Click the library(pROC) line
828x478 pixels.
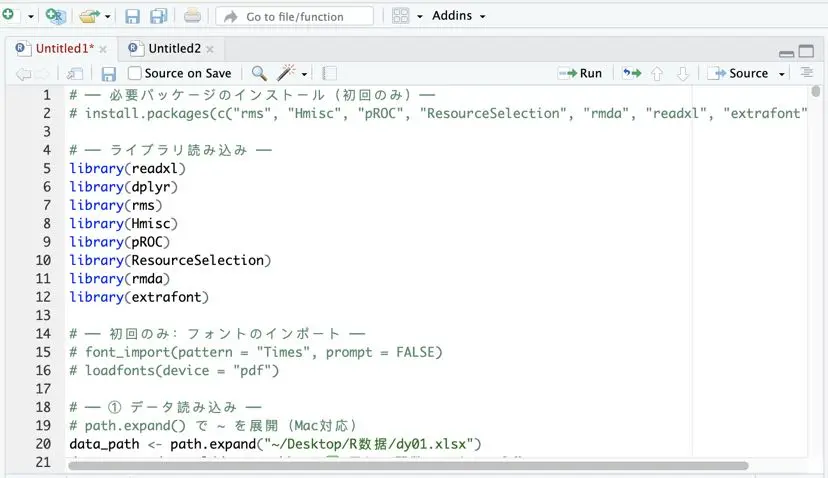pos(120,242)
